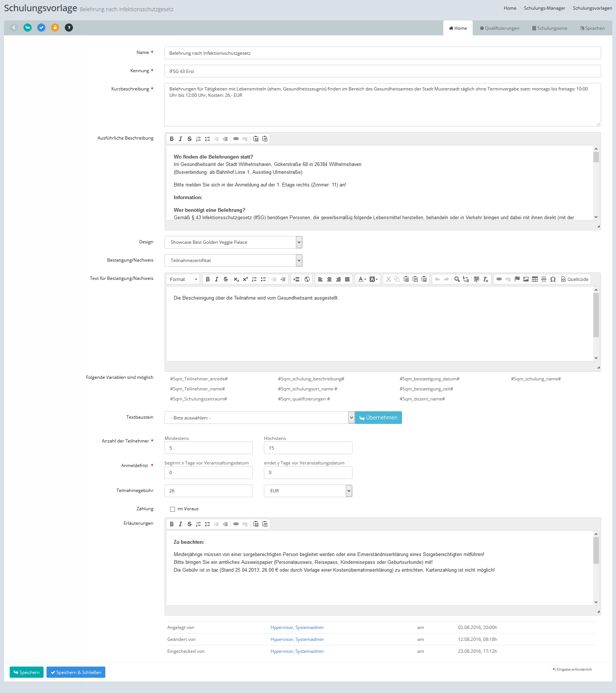Insert special character with Omega icon
The width and height of the screenshot is (616, 693).
click(553, 280)
